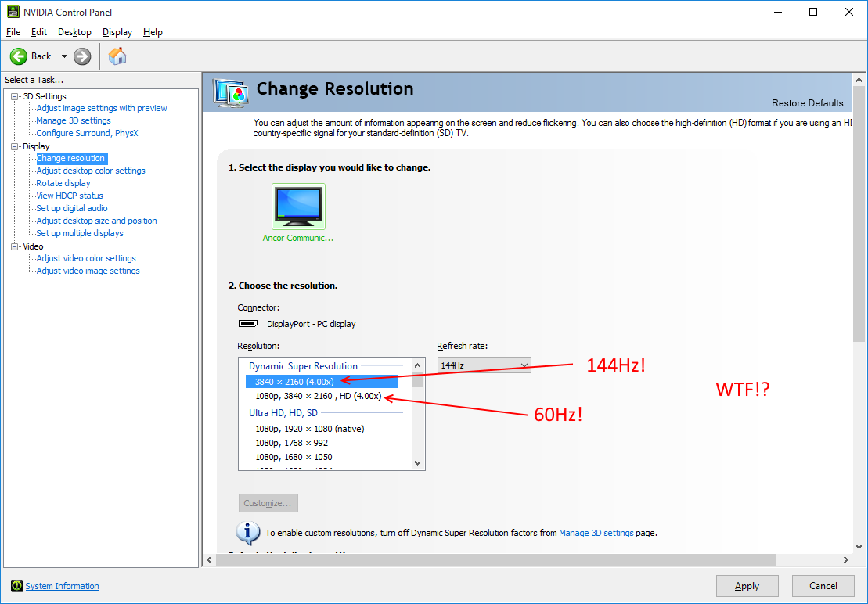Open Set up digital audio task
Viewport: 868px width, 604px height.
(72, 209)
